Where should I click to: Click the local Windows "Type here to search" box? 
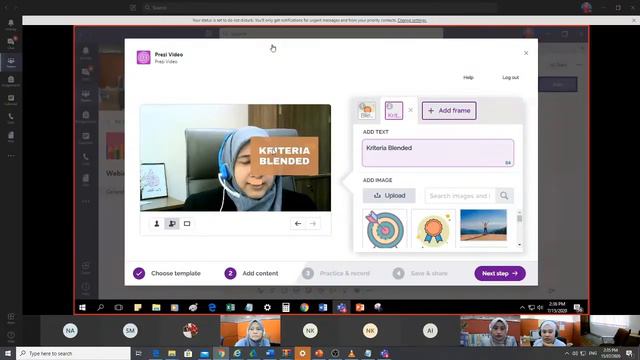(73, 353)
